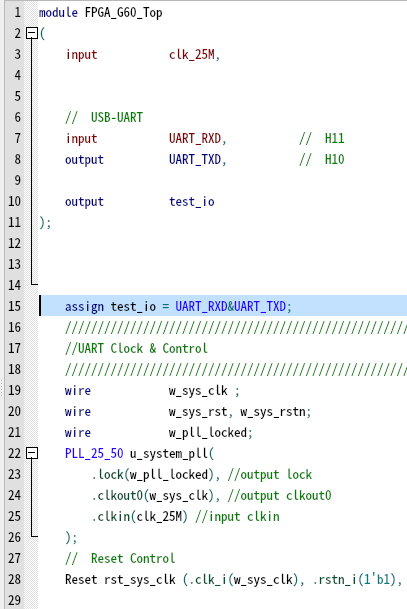Click the wire keyword on line 19
This screenshot has width=407, height=609.
(78, 390)
